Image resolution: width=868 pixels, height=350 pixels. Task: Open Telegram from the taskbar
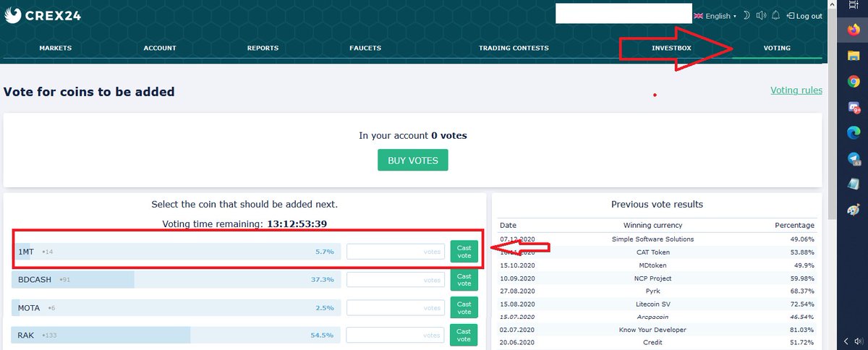[x=854, y=159]
